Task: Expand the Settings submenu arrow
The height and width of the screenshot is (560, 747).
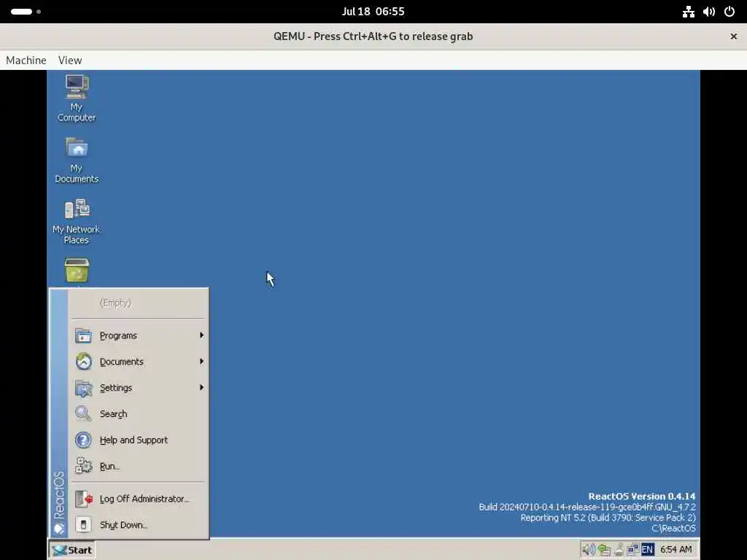Action: pos(201,387)
